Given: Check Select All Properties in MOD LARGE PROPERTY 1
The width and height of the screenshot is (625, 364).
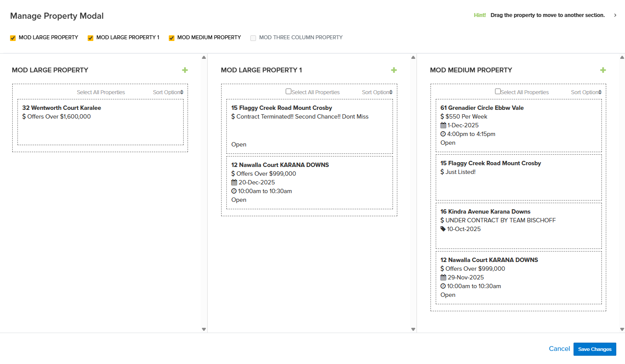Looking at the screenshot, I should (x=288, y=92).
